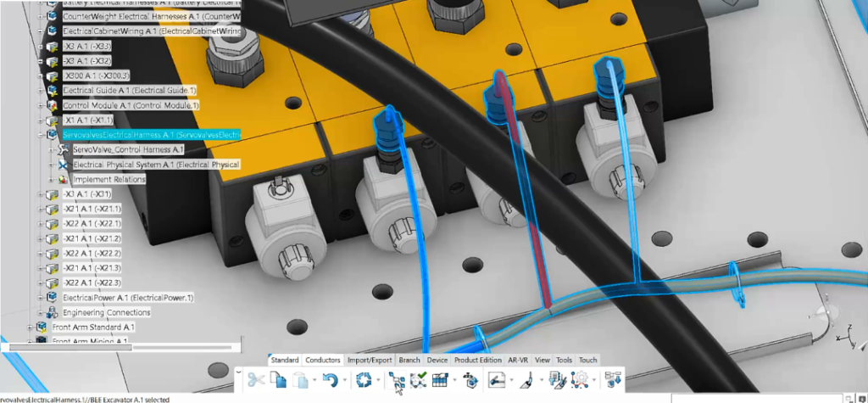
Task: Click the Copy icon in toolbar
Action: (x=278, y=379)
